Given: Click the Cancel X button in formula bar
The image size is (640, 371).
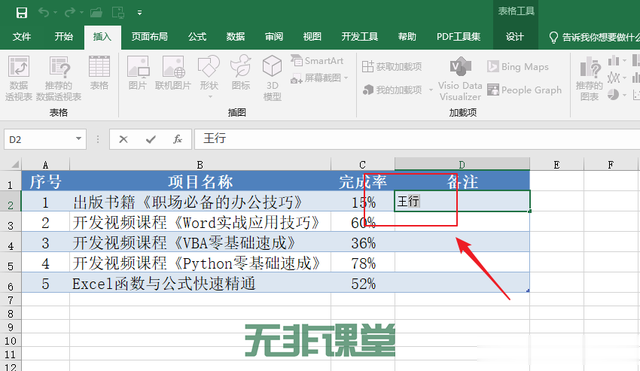Looking at the screenshot, I should pyautogui.click(x=123, y=140).
